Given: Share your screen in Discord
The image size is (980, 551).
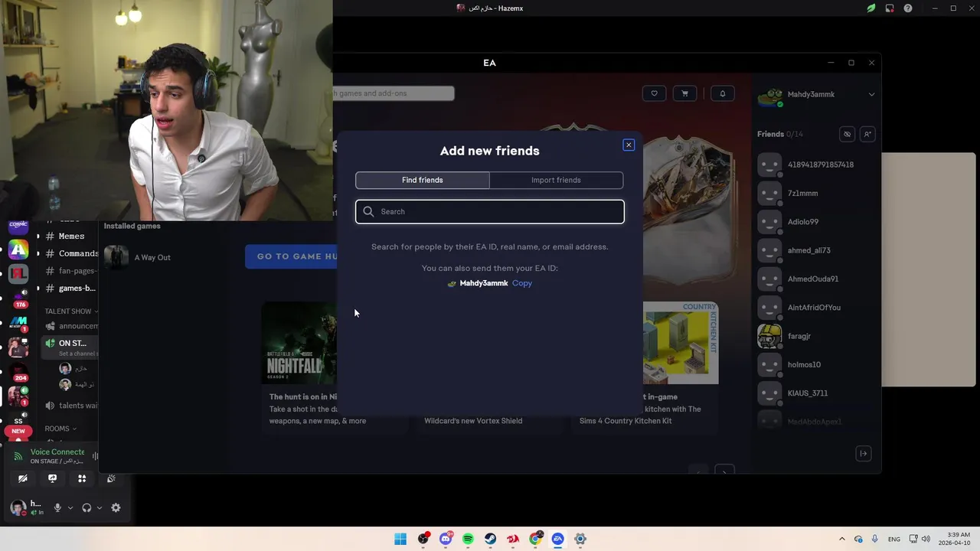Looking at the screenshot, I should pos(52,478).
